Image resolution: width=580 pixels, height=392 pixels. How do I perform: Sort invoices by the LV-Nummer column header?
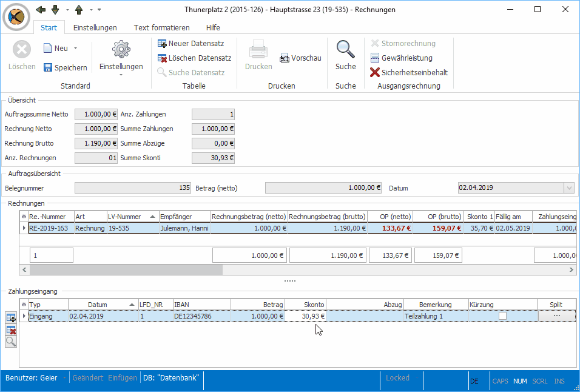coord(132,217)
